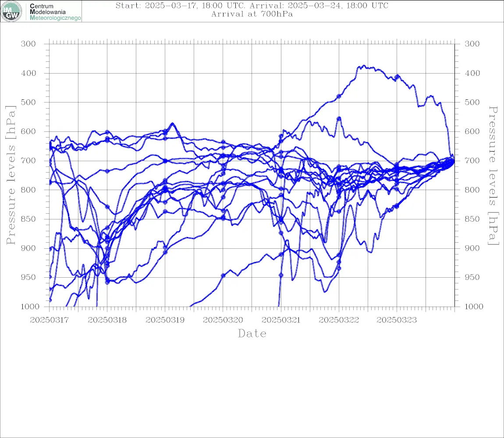Click the 20250318 date label
Image resolution: width=504 pixels, height=438 pixels.
[x=107, y=320]
